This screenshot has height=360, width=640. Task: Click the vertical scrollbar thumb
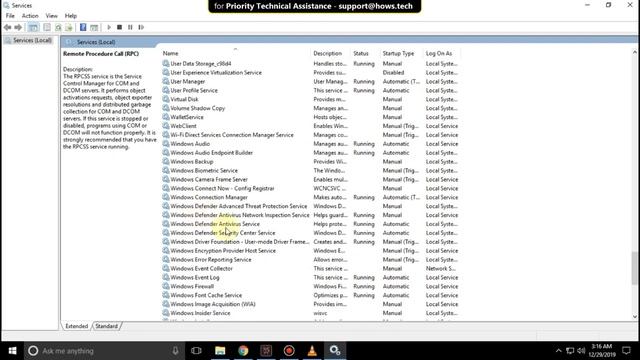coord(634,268)
